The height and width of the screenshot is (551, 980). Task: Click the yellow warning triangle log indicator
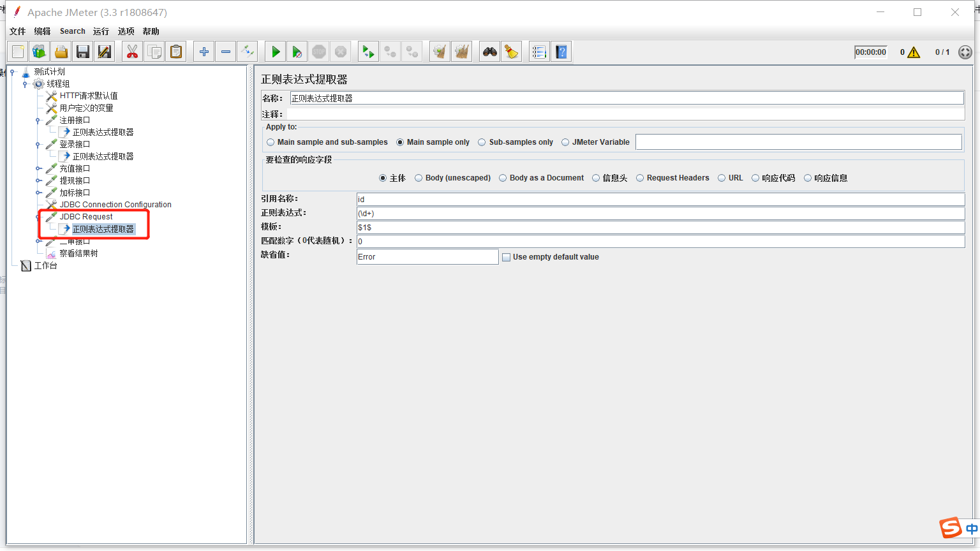click(x=914, y=52)
